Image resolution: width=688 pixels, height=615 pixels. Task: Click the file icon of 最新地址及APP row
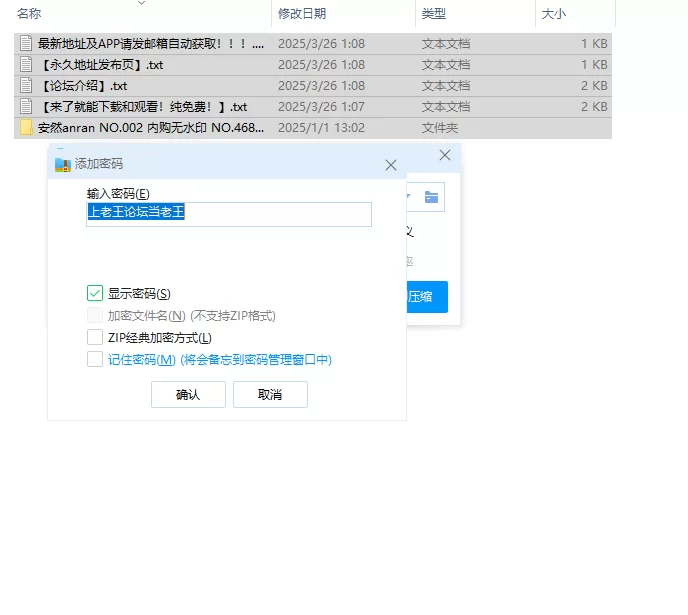click(26, 43)
